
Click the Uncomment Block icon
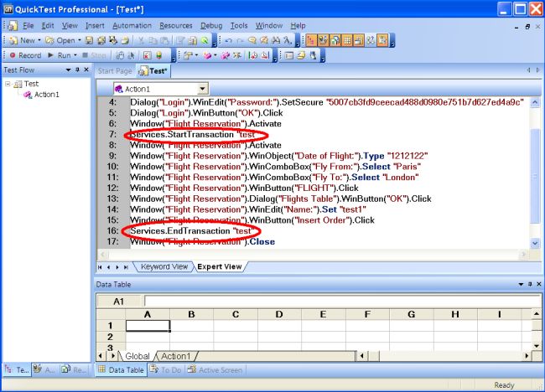point(264,40)
